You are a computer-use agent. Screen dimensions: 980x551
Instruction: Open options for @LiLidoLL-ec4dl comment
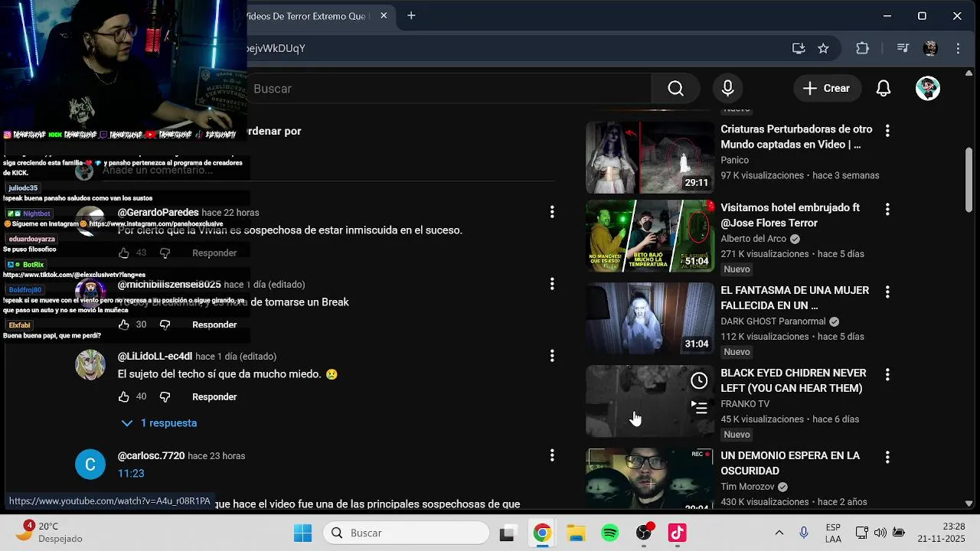(x=552, y=356)
